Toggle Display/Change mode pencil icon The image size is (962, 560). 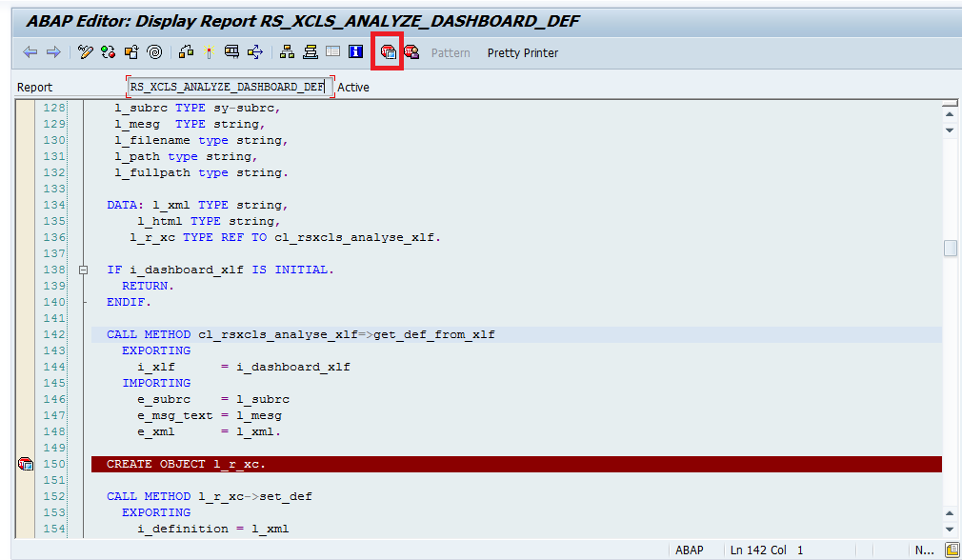86,52
